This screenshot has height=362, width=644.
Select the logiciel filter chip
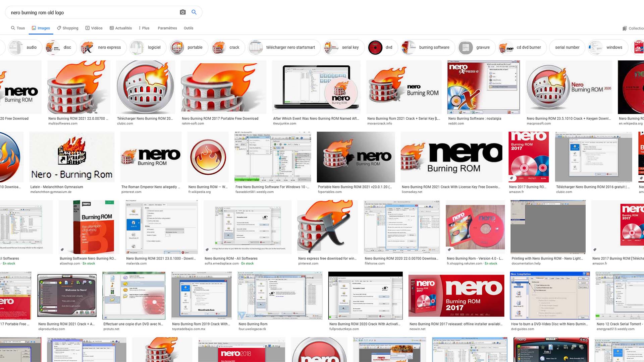coord(148,47)
